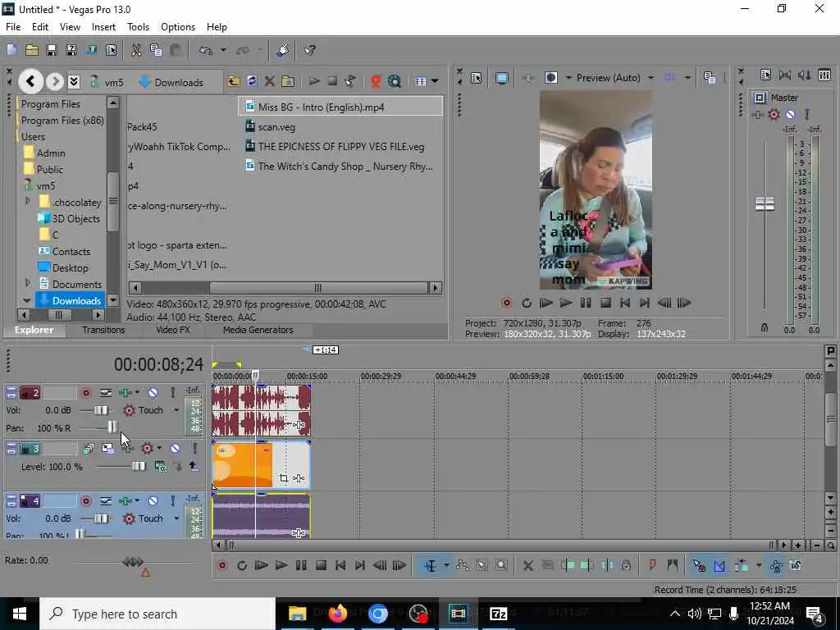Toggle auto ripple in timeline toolbar

click(742, 565)
